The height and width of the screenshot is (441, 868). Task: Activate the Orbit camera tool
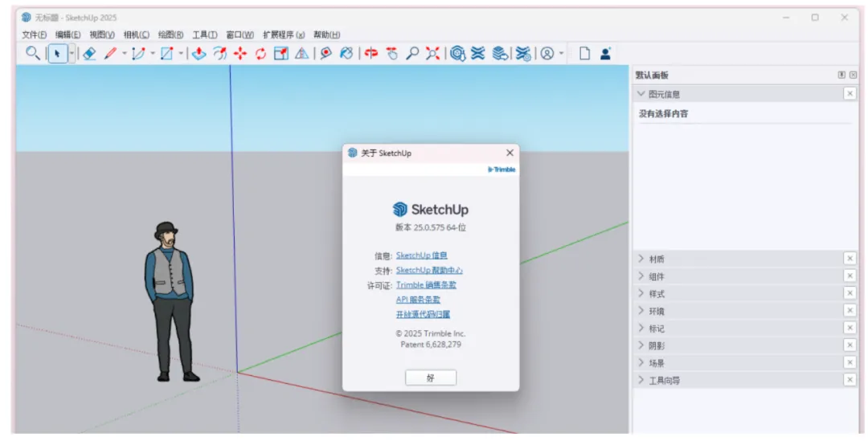(x=371, y=53)
